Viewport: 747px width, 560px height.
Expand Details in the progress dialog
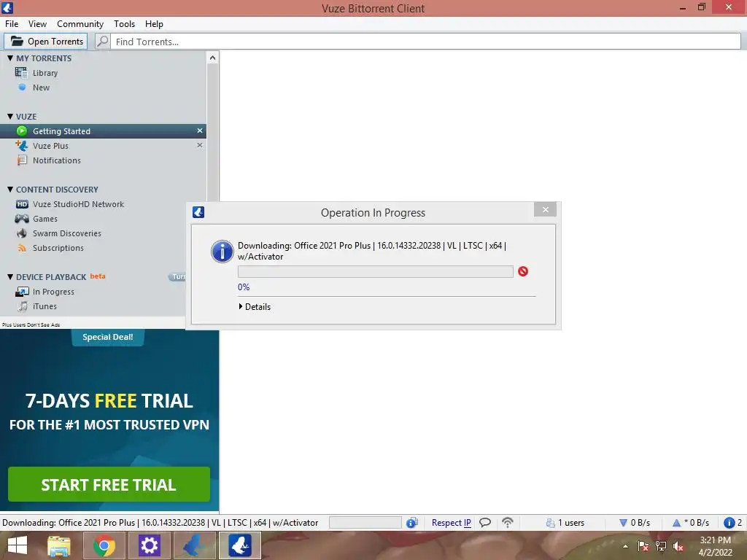tap(255, 307)
